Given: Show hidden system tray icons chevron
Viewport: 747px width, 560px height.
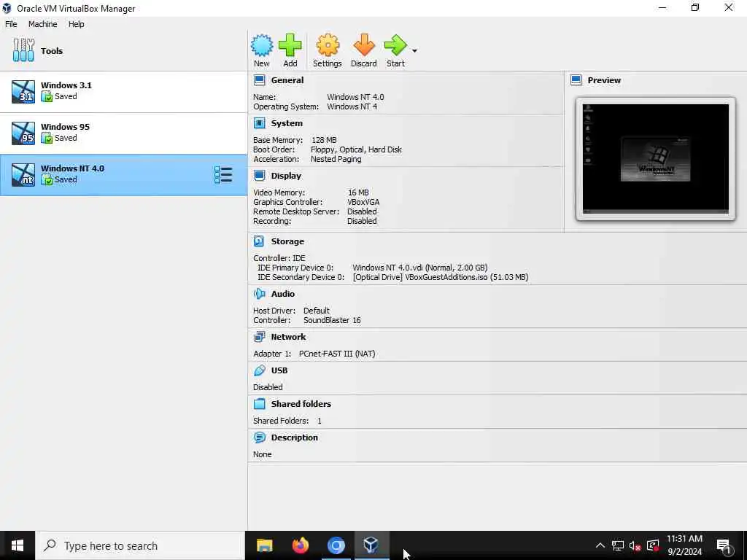Looking at the screenshot, I should (x=600, y=545).
